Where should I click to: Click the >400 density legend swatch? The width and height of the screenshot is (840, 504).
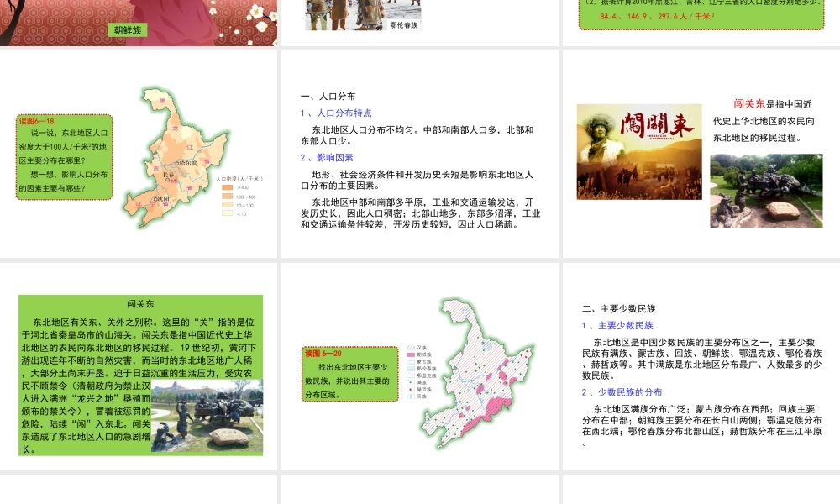pyautogui.click(x=227, y=187)
